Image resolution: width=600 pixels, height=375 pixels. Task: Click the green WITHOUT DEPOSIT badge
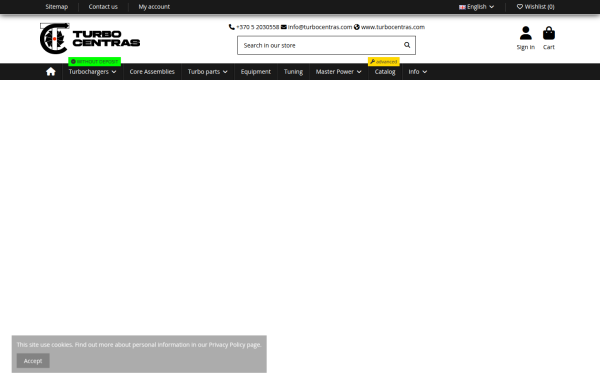click(95, 61)
